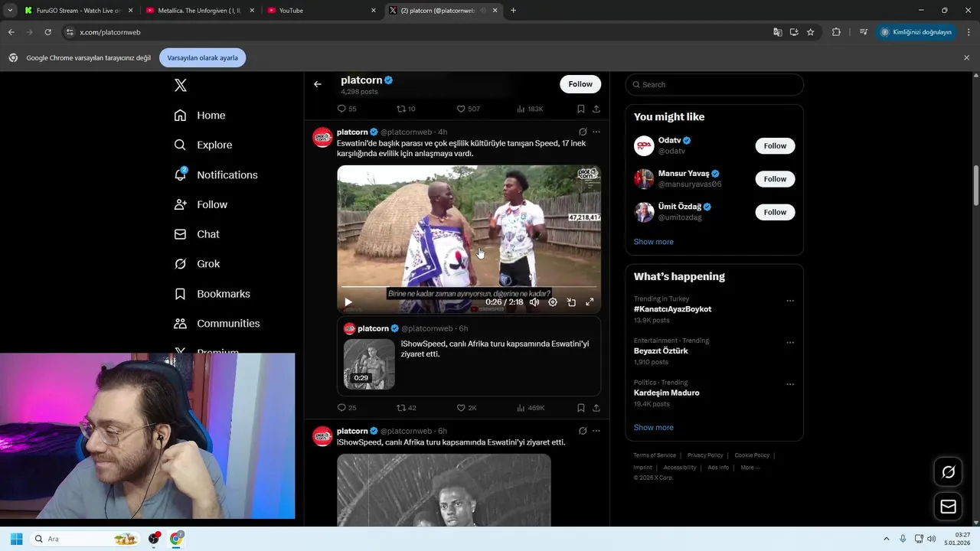The image size is (980, 551).
Task: Seek on the video progress bar
Action: 469,288
